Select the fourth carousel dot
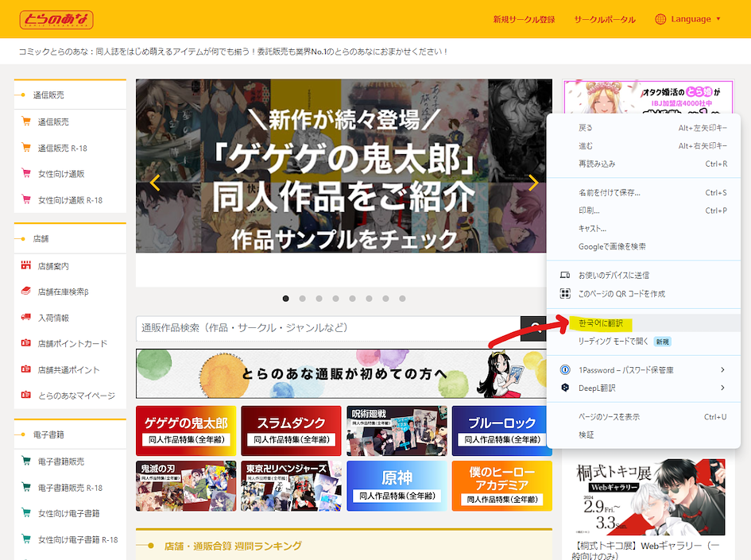The image size is (751, 560). tap(335, 299)
